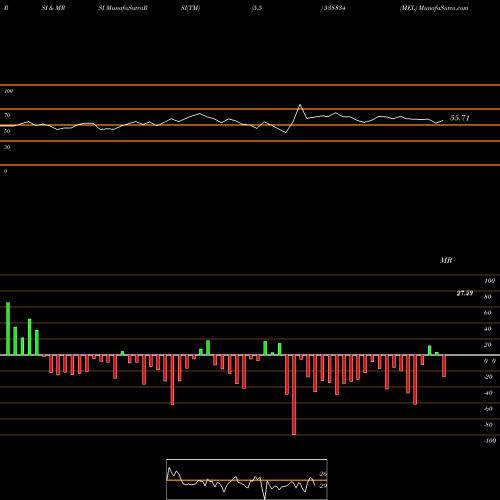Click the peak of the RSI line
500x500 pixels.
coord(300,105)
